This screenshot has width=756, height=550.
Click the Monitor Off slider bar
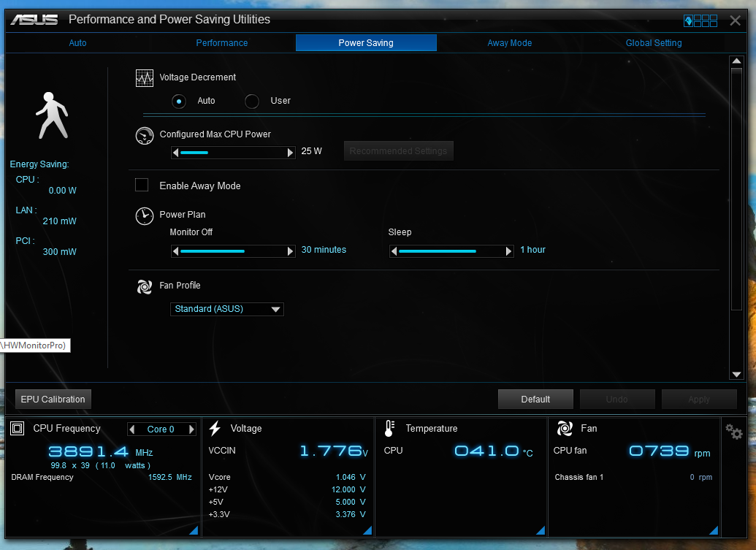[x=233, y=251]
